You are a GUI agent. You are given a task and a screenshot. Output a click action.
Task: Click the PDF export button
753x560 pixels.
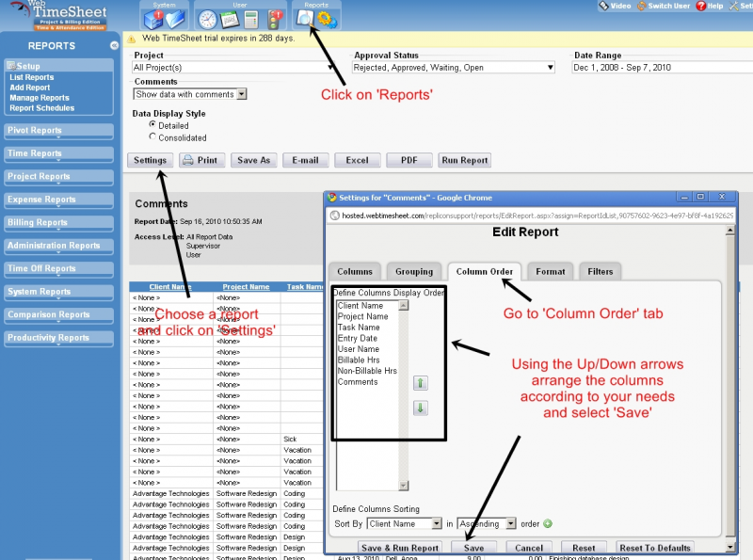pos(409,160)
